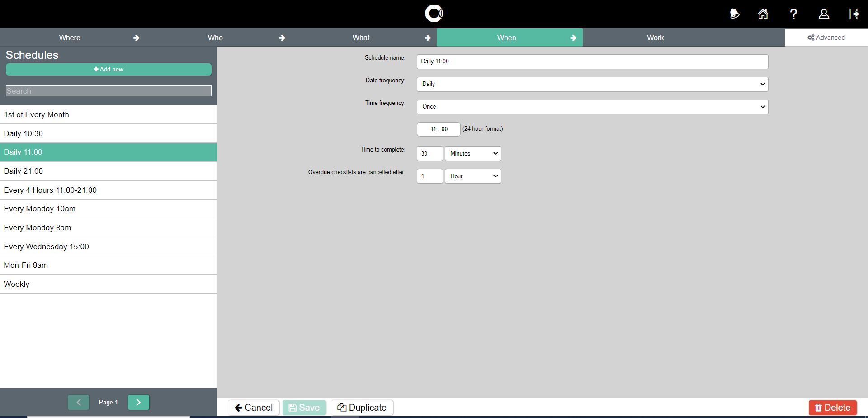
Task: Switch to the Work tab
Action: (x=655, y=38)
